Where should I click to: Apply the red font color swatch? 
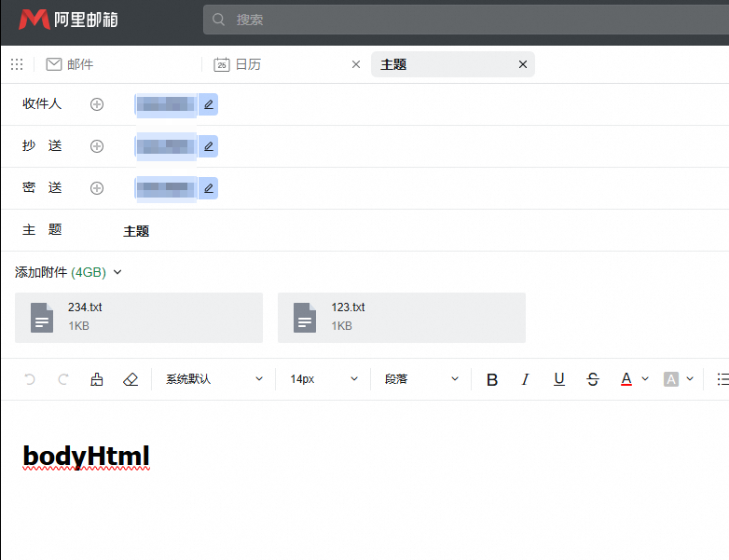pos(626,379)
